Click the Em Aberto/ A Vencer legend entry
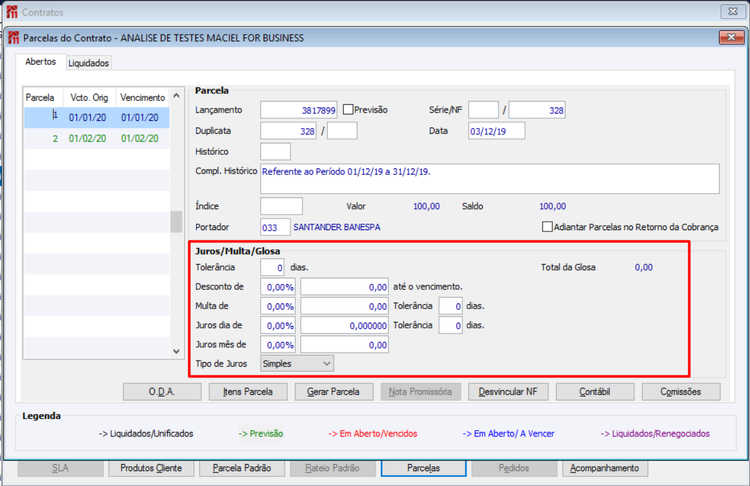The width and height of the screenshot is (750, 486). point(508,434)
